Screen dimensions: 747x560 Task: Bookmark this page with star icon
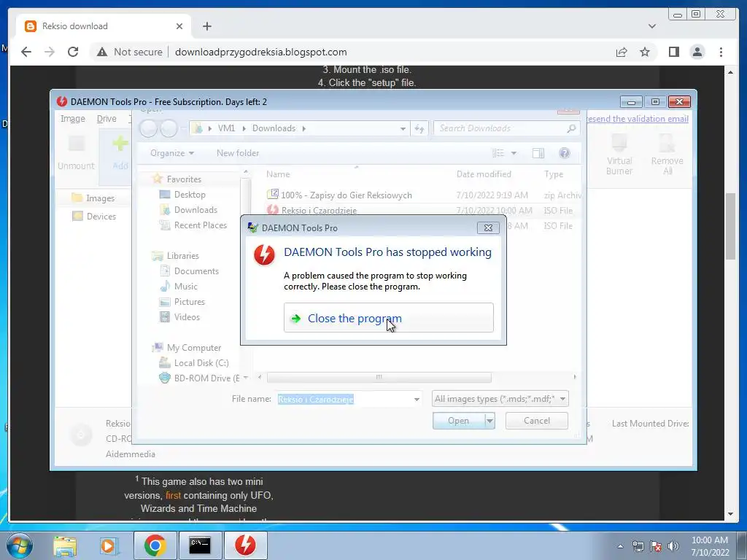[645, 52]
